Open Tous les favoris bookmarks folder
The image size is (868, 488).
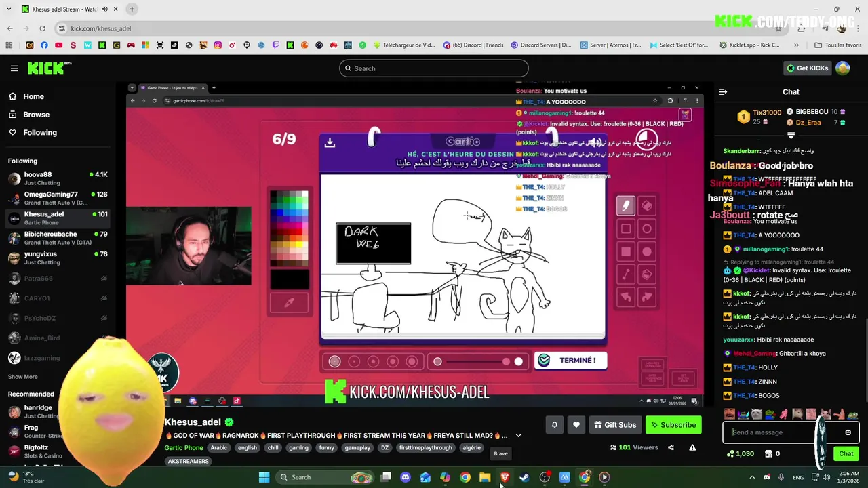(838, 45)
